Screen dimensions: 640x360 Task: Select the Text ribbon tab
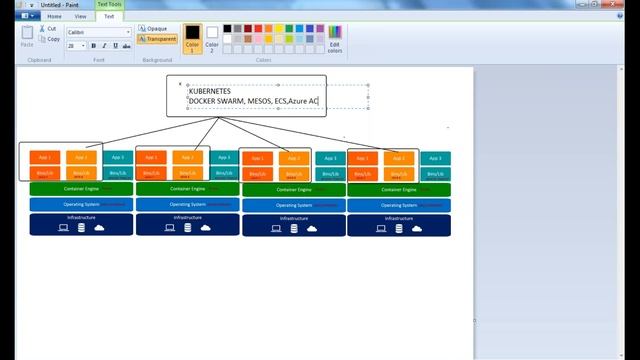click(109, 16)
